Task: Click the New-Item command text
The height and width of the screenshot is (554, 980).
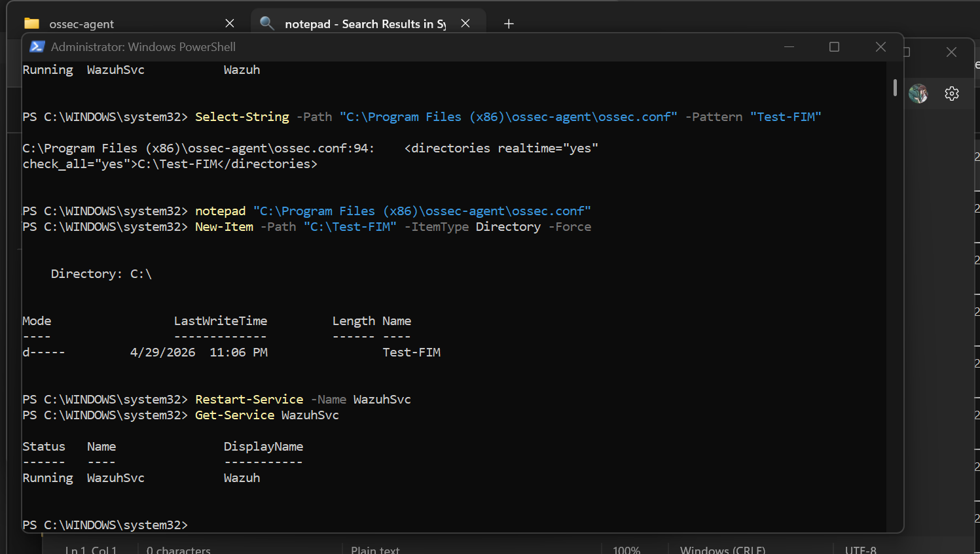Action: click(225, 226)
